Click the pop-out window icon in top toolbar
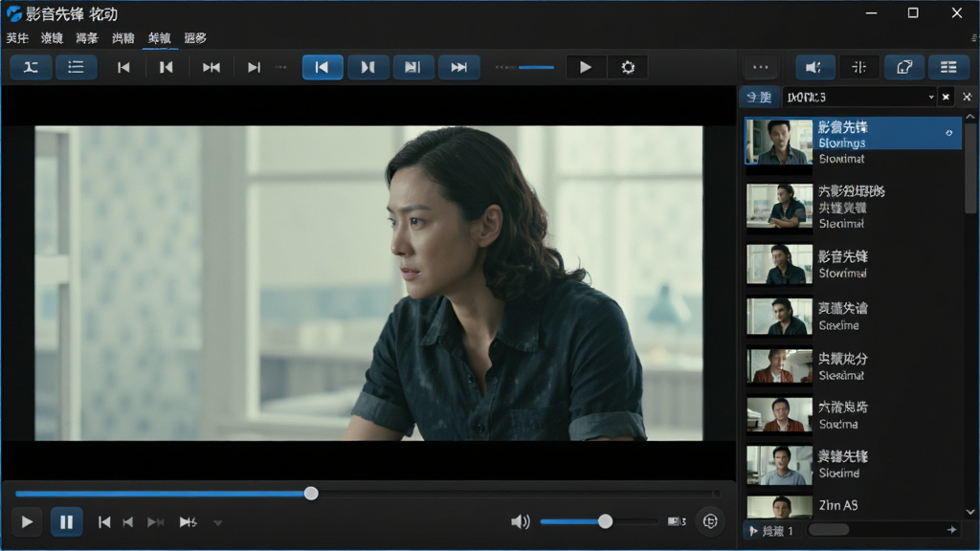980x551 pixels. pos(904,67)
